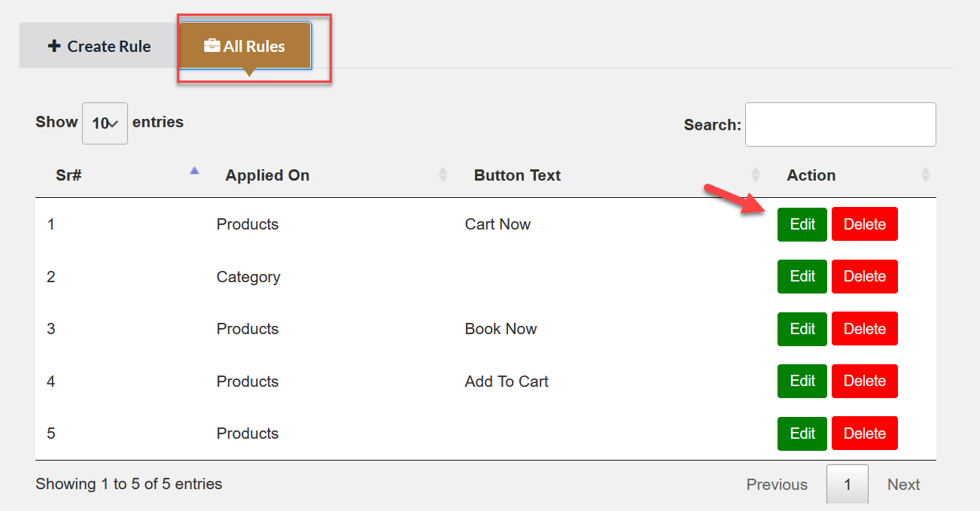Switch to the All Rules tab
The width and height of the screenshot is (980, 511).
pyautogui.click(x=245, y=47)
